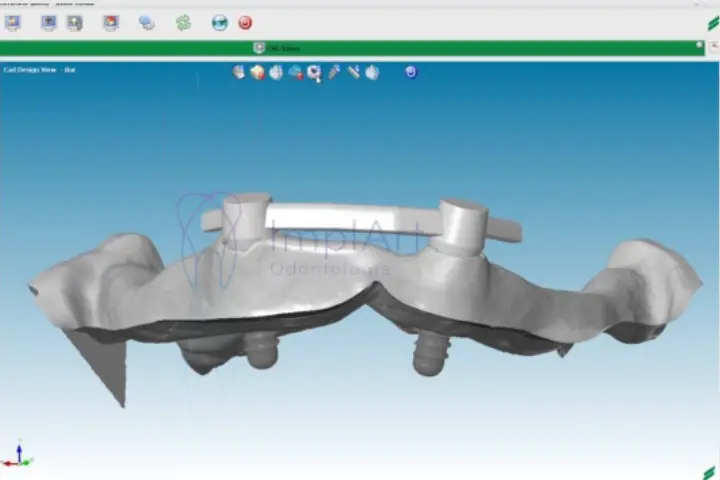Click the orange model icon with red marker
The image size is (720, 480).
[x=257, y=72]
